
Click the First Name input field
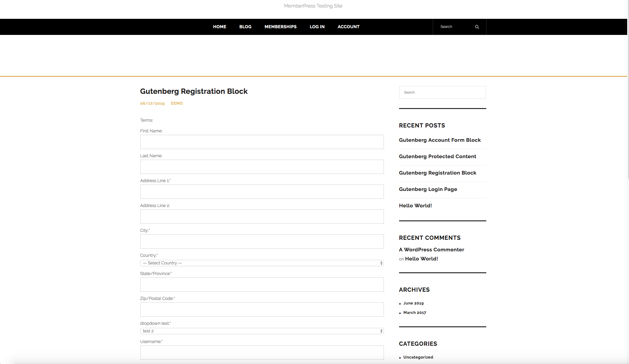[x=262, y=142]
